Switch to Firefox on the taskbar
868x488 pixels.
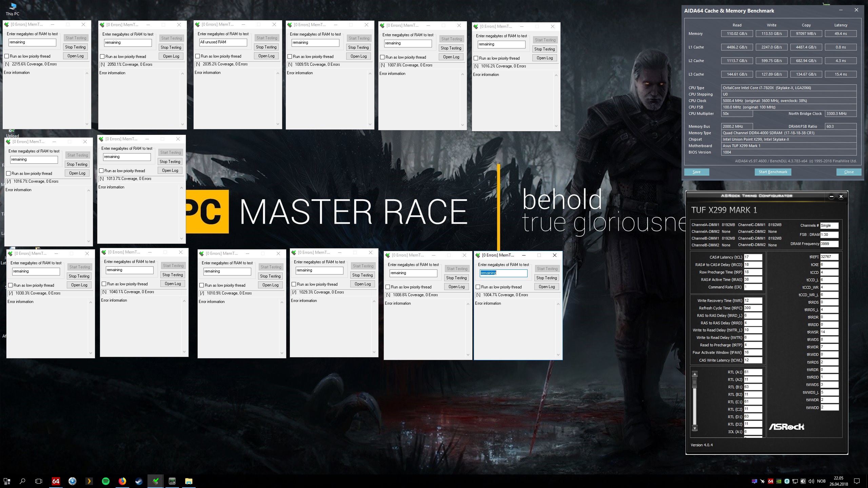tap(122, 481)
